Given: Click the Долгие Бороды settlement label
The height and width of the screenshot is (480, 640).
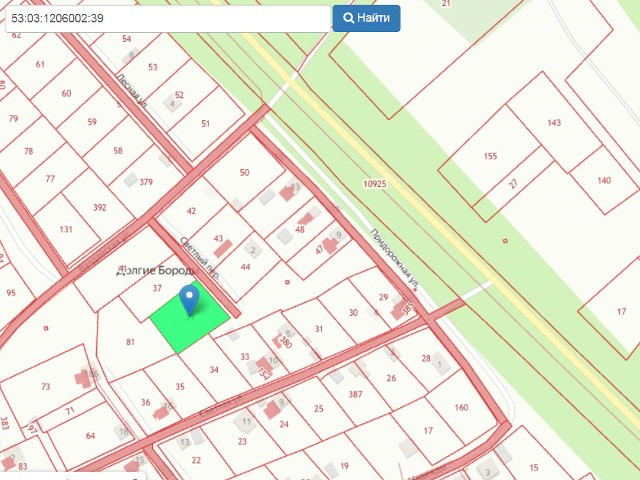Looking at the screenshot, I should pyautogui.click(x=158, y=270).
